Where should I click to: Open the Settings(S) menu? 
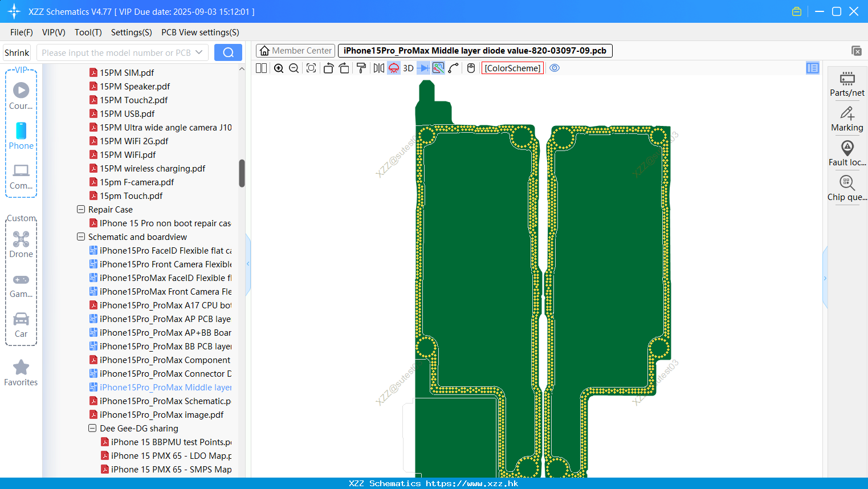[x=132, y=32]
